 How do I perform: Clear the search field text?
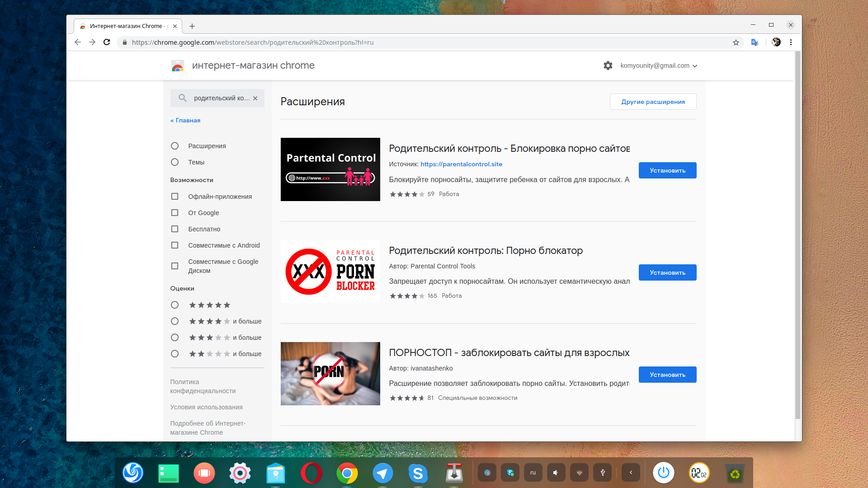(x=255, y=98)
